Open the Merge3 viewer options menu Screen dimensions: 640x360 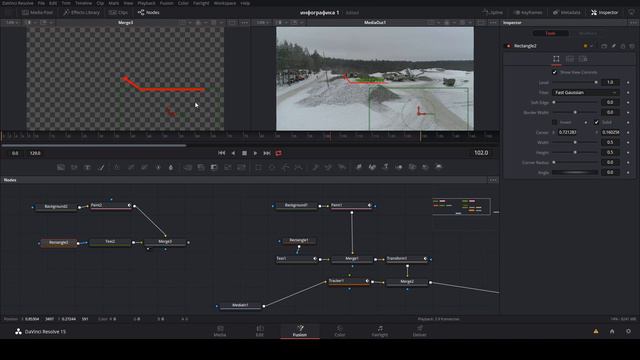point(244,22)
